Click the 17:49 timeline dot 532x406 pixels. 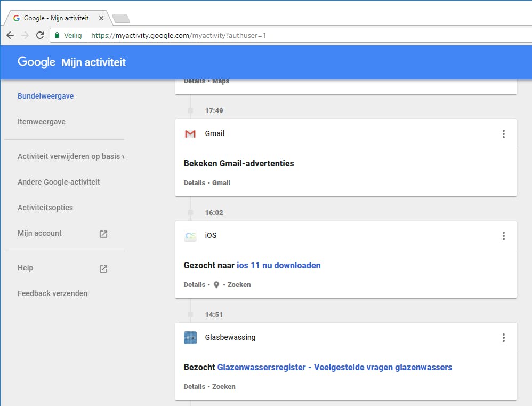coord(190,111)
